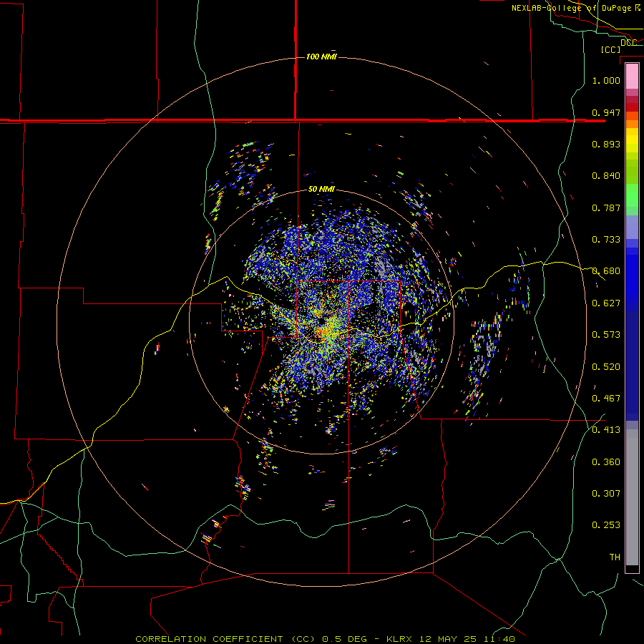644x644 pixels.
Task: Click the 0.307 scale value
Action: [x=606, y=494]
